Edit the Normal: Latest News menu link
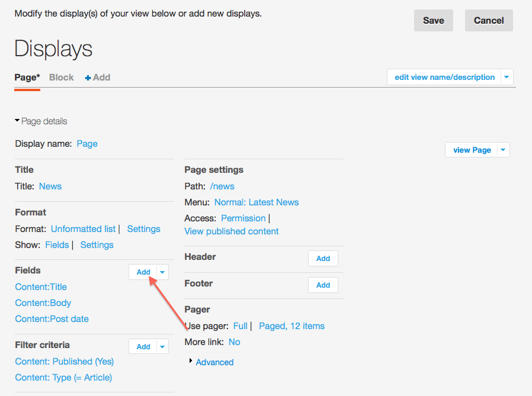The width and height of the screenshot is (532, 396). pos(257,202)
